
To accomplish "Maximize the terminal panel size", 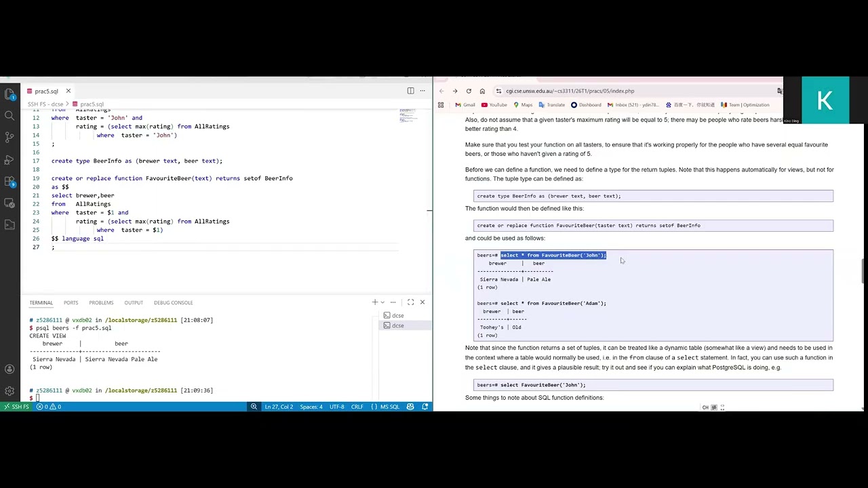I will (410, 302).
